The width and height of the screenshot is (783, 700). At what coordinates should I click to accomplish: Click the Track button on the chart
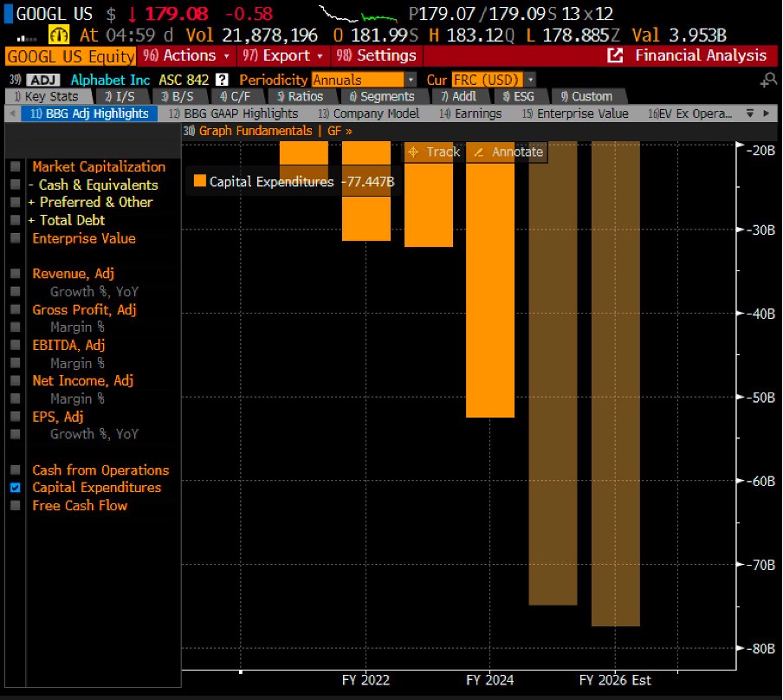pos(434,152)
